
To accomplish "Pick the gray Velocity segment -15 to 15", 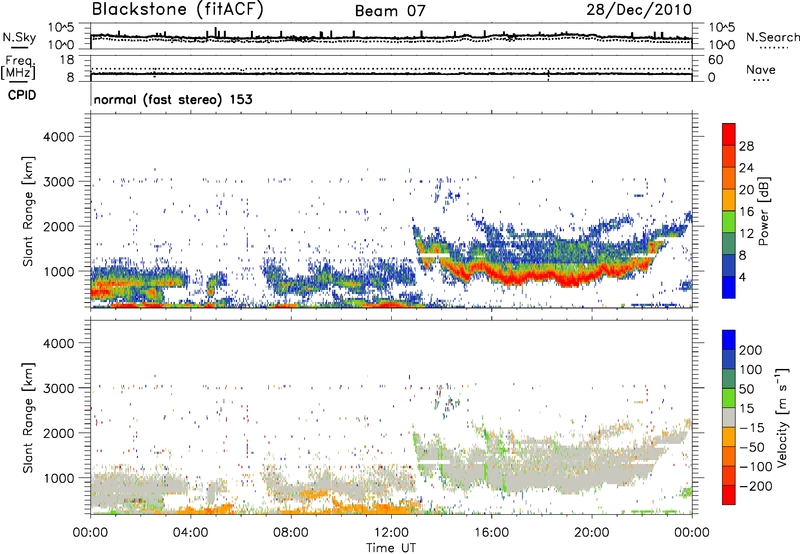I will pyautogui.click(x=729, y=417).
